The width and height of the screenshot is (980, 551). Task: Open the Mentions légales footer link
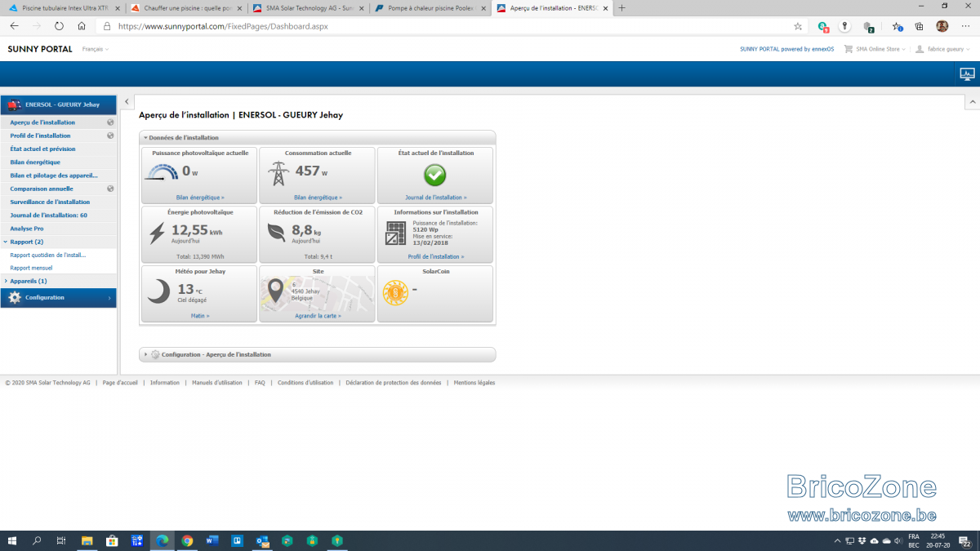pos(474,383)
